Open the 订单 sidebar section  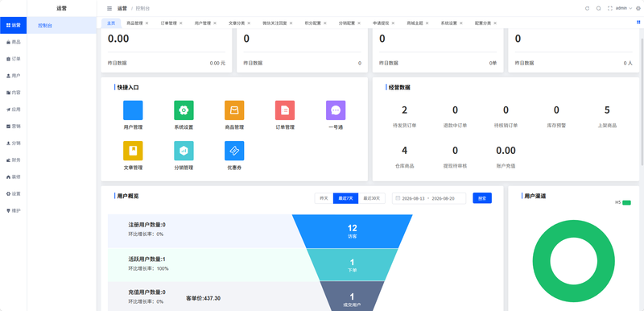[x=13, y=59]
